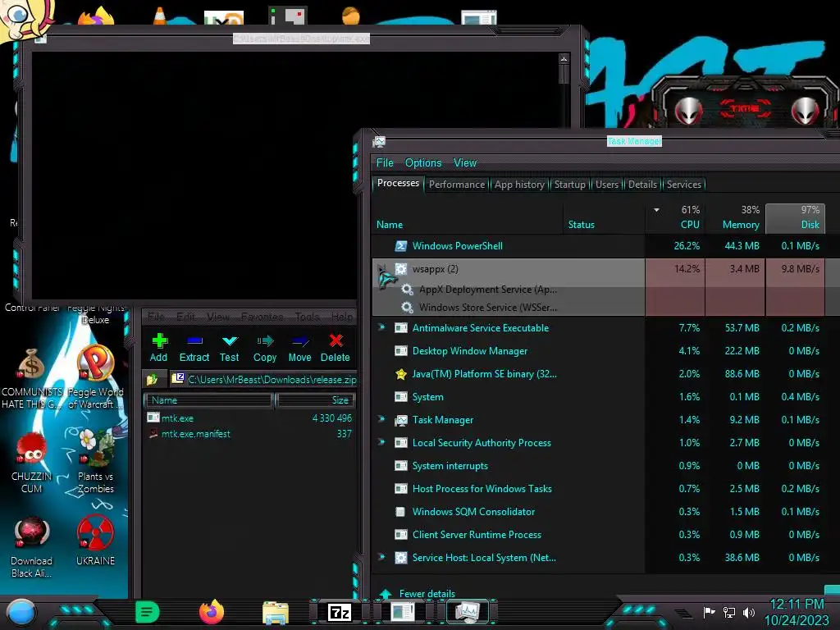Sort processes by CPU column

coord(675,217)
